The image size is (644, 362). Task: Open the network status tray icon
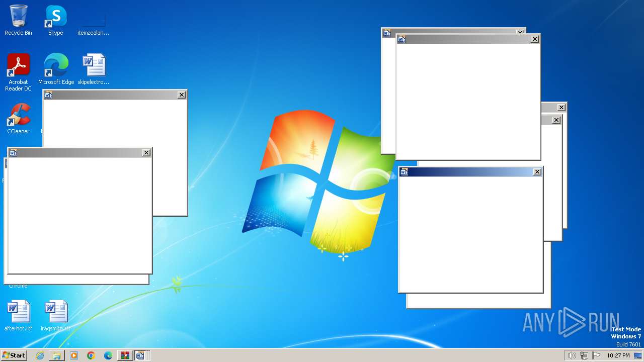pos(584,355)
